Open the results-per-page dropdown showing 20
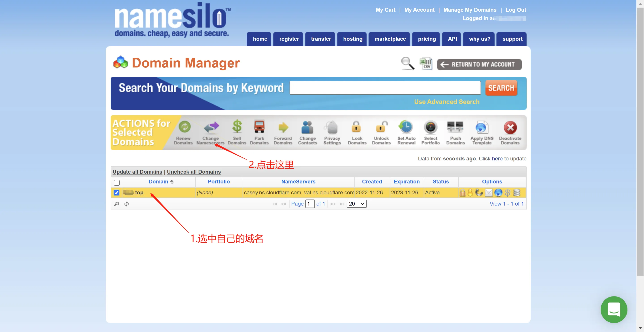The height and width of the screenshot is (332, 644). (356, 204)
